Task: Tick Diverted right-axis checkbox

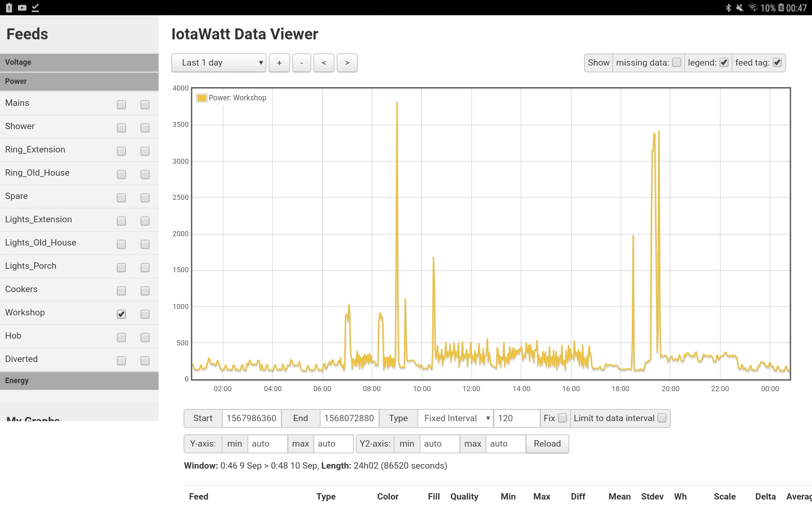Action: point(145,361)
